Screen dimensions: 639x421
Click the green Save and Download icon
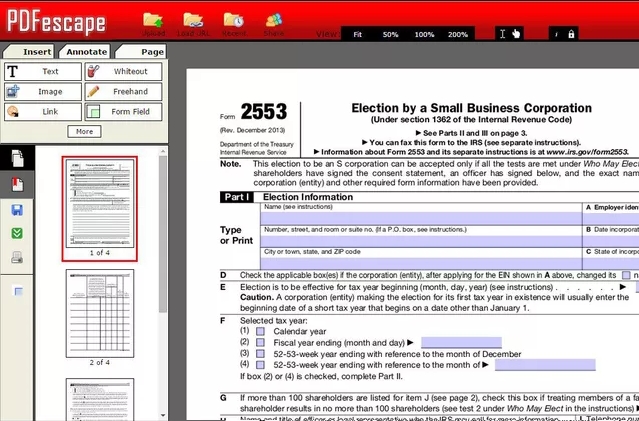point(17,234)
